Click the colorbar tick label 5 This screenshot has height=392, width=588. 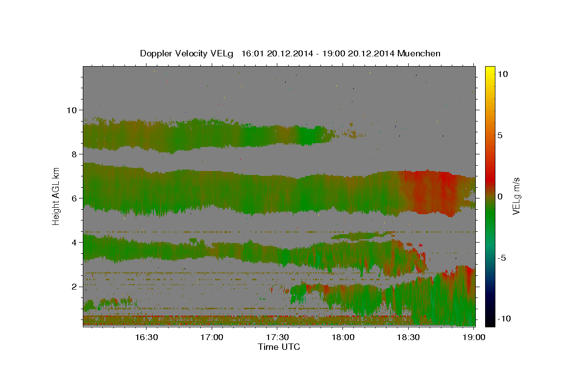coord(500,135)
